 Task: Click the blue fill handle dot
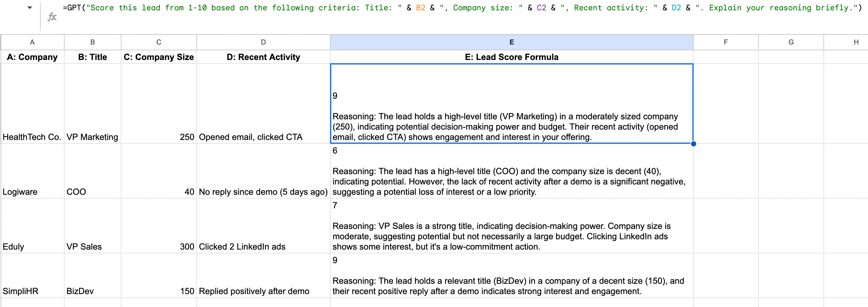693,144
